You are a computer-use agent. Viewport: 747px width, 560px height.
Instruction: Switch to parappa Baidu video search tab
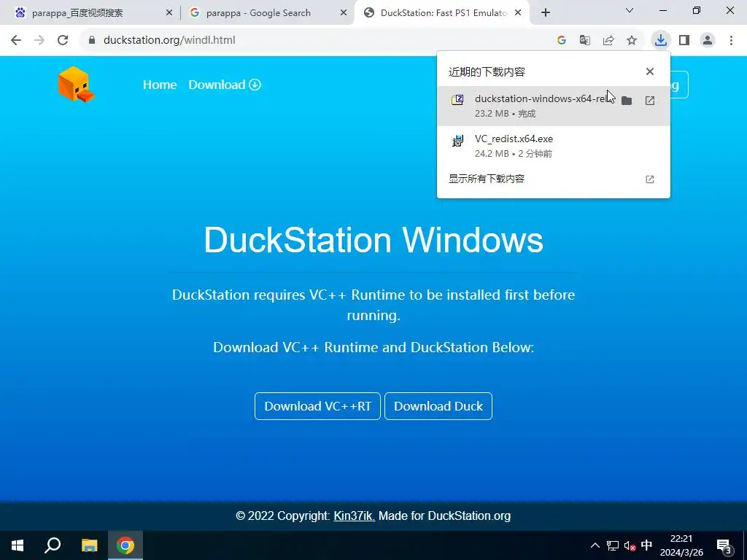tap(89, 13)
